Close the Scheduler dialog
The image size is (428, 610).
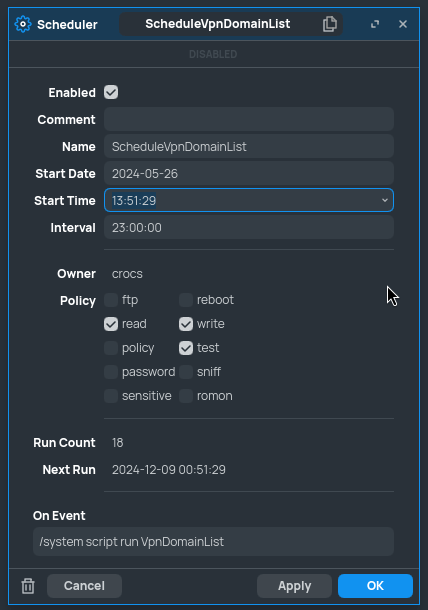403,24
